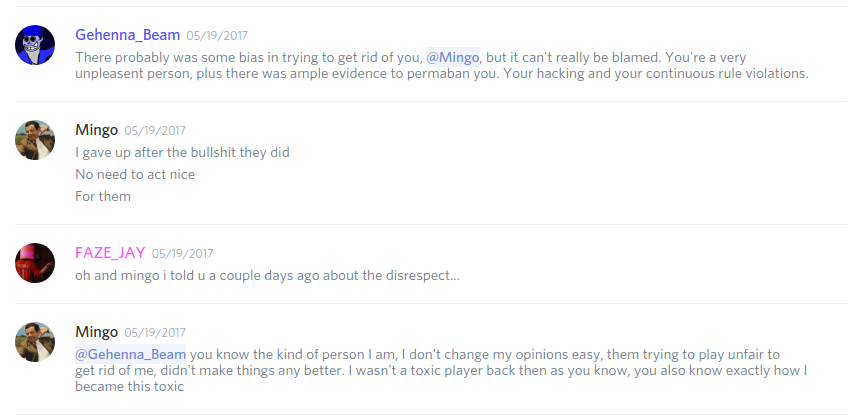This screenshot has height=417, width=853.
Task: Click the 'For them' message line
Action: 103,196
